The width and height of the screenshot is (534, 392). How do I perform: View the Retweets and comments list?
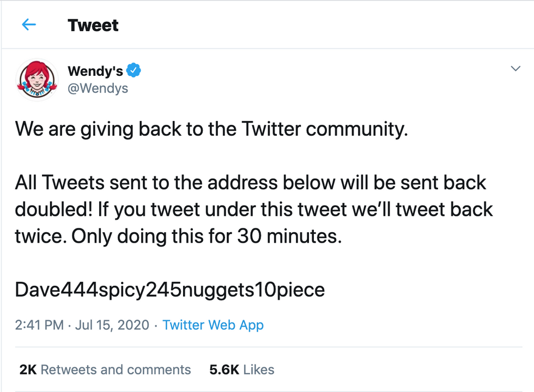coord(116,370)
